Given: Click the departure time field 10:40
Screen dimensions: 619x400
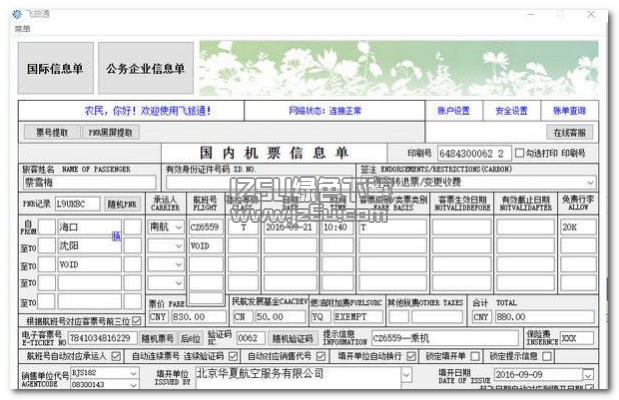Looking at the screenshot, I should 337,227.
